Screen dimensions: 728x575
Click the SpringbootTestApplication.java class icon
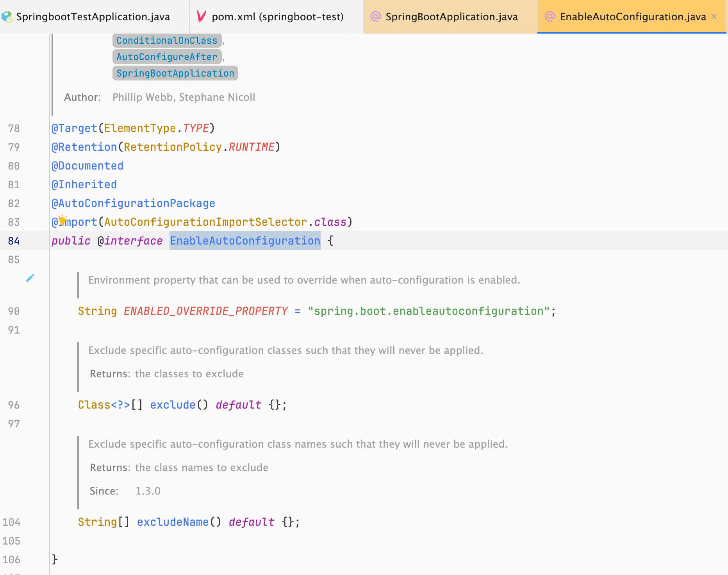tap(7, 17)
